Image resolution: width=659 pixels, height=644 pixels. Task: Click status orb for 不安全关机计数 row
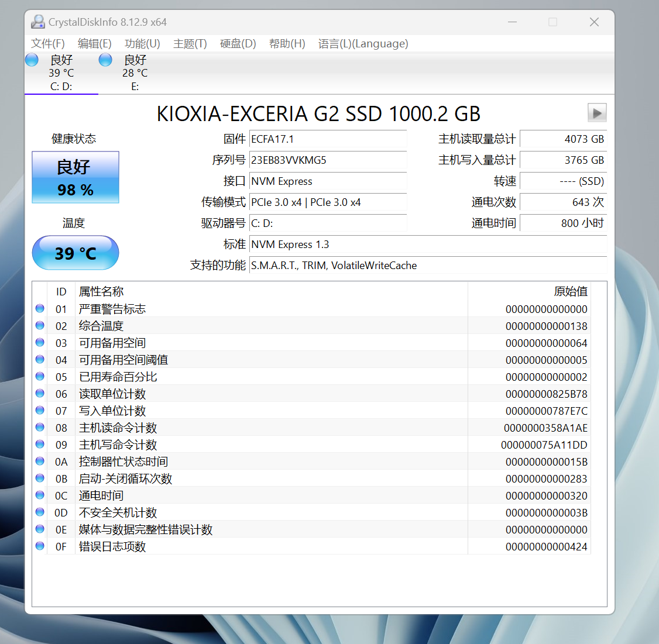coord(40,512)
